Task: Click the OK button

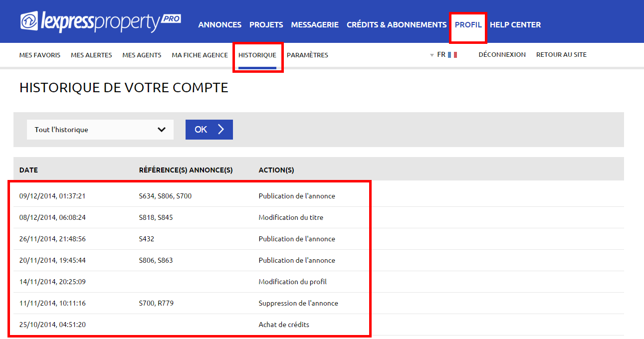Action: (209, 130)
